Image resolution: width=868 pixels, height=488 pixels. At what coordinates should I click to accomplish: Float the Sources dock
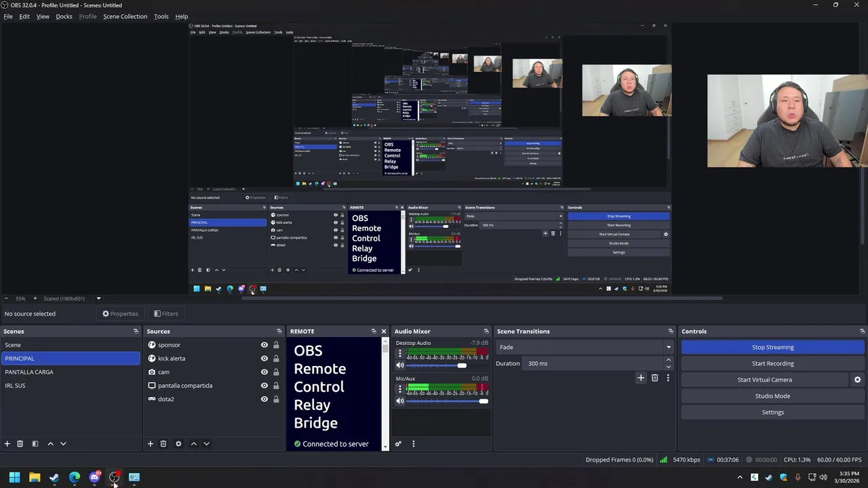click(x=279, y=331)
